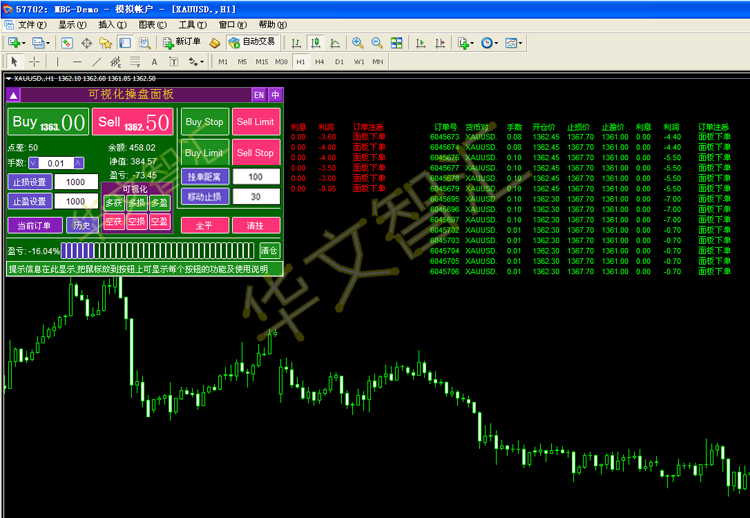The image size is (750, 518).
Task: Switch timeframe to M15
Action: coord(262,61)
